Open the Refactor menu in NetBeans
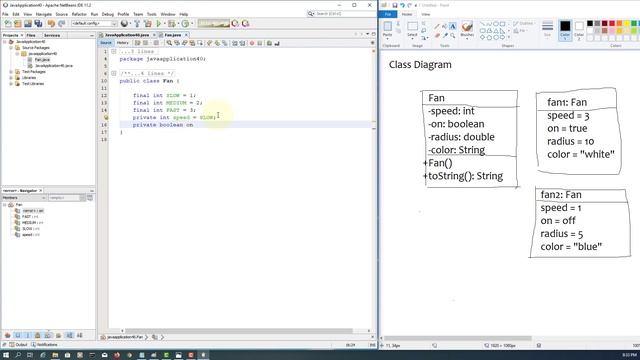Screen dimensions: 640x360 (79, 14)
